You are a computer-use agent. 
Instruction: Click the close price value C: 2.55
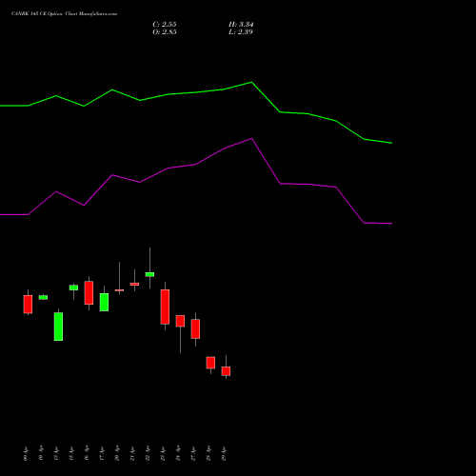[x=165, y=25]
